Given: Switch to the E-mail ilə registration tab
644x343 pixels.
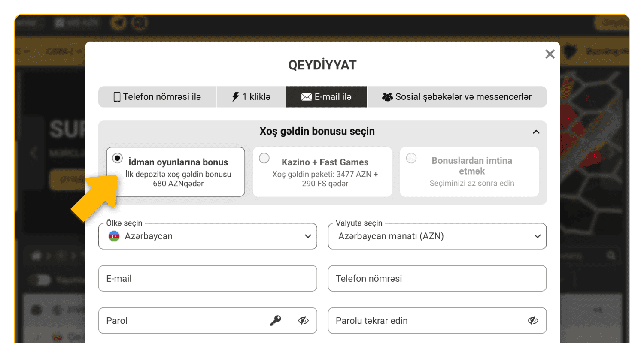Looking at the screenshot, I should 326,97.
